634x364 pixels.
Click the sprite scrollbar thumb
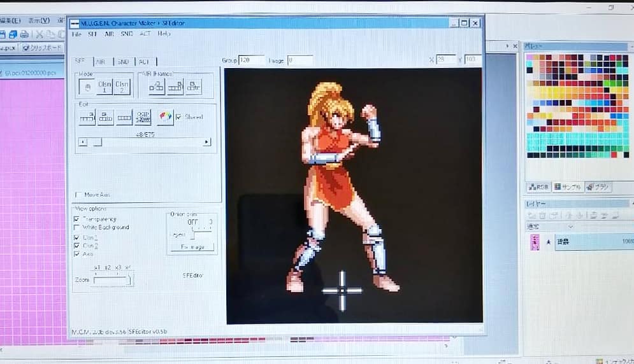coord(97,142)
